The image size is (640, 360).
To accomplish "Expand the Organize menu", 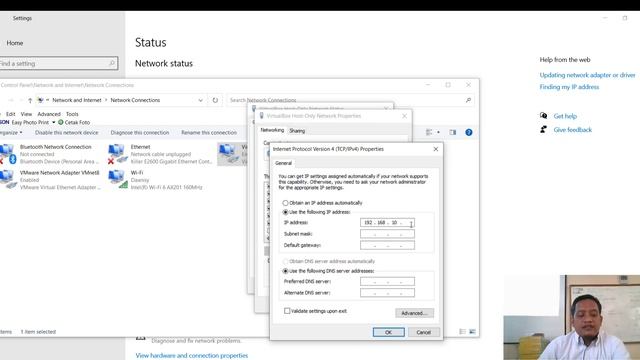I will pyautogui.click(x=11, y=133).
